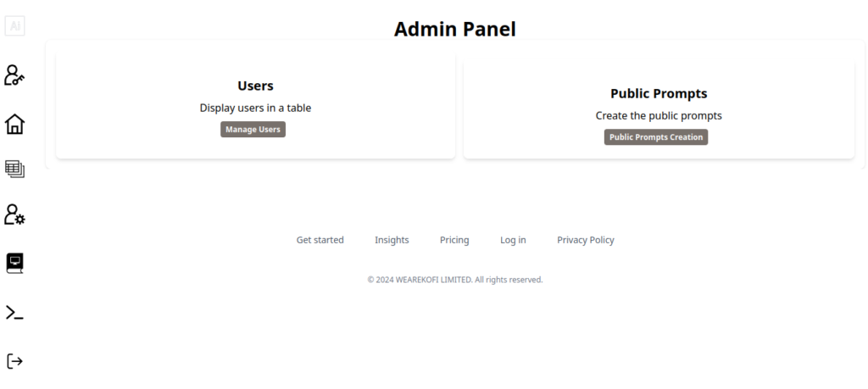Open the Get started footer link

tap(320, 240)
